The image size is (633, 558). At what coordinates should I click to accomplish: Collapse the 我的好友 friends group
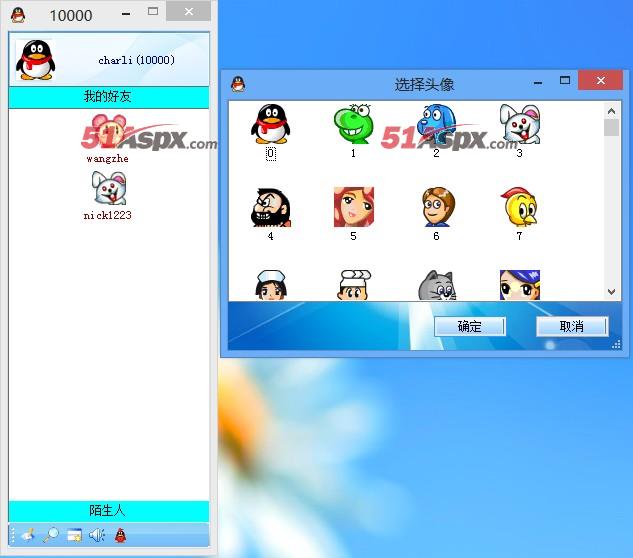click(x=109, y=97)
